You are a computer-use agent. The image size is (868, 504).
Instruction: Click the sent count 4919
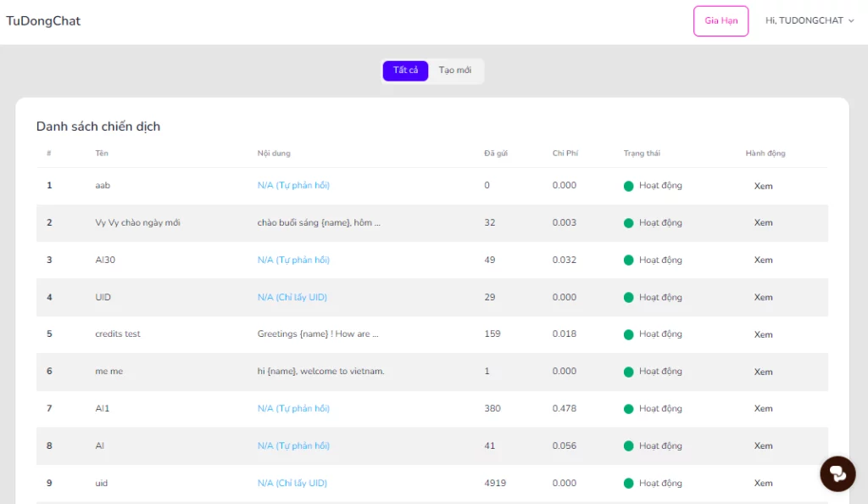click(x=495, y=483)
